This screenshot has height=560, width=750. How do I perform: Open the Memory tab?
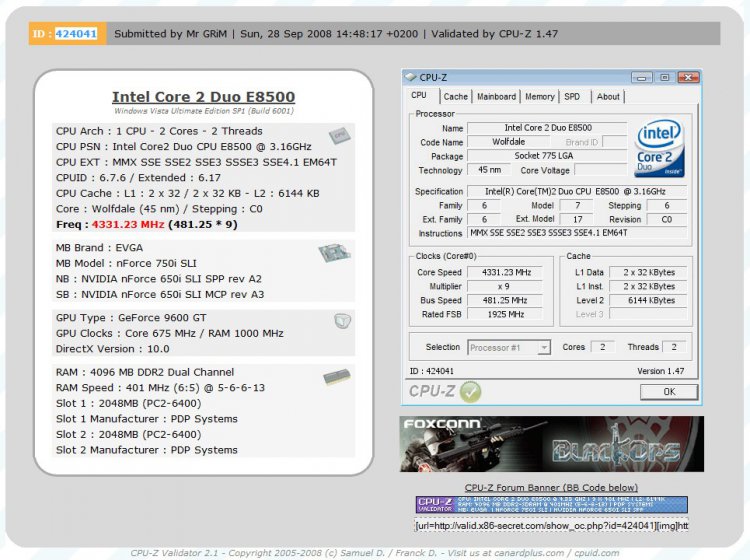pos(540,97)
